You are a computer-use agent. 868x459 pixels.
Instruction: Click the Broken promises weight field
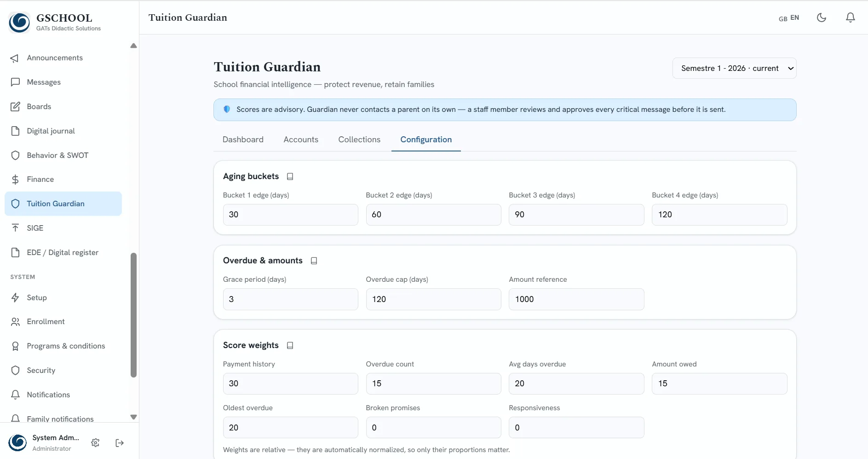point(433,427)
